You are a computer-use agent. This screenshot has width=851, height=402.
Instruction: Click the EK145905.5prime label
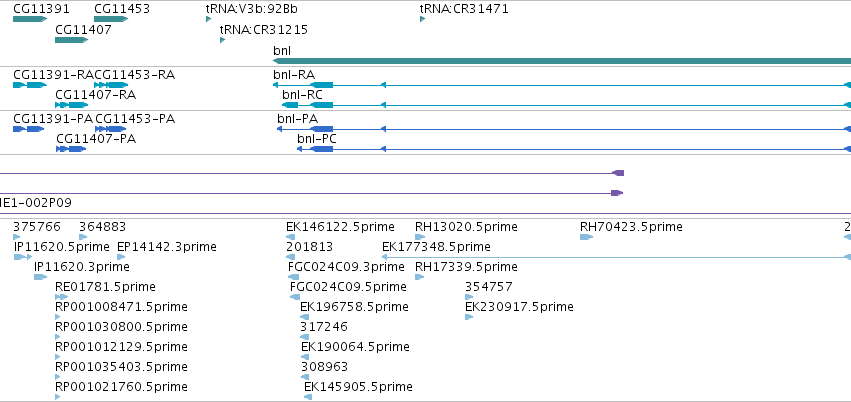click(358, 387)
